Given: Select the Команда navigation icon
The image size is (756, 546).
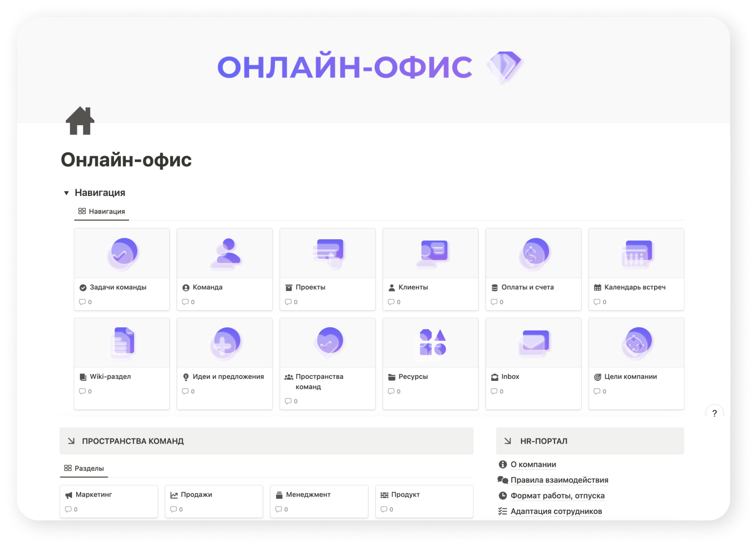Looking at the screenshot, I should (x=224, y=253).
